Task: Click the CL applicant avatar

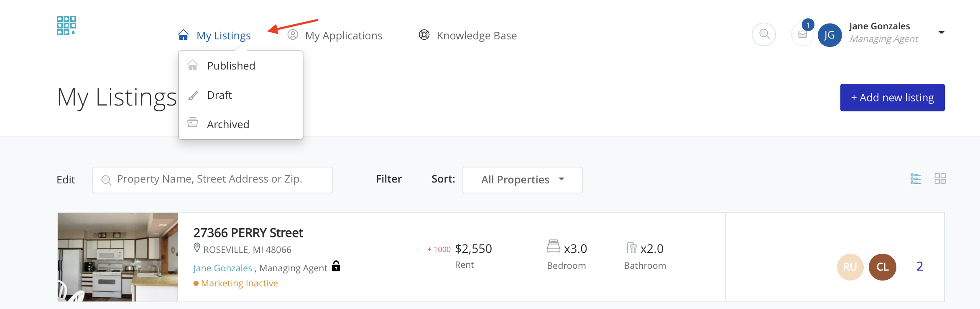Action: (882, 267)
